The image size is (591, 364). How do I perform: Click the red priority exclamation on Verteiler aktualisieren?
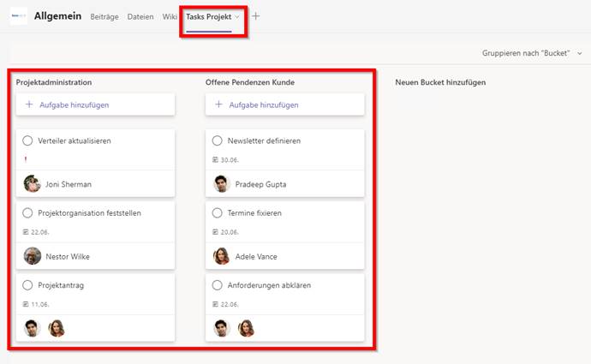(x=26, y=159)
